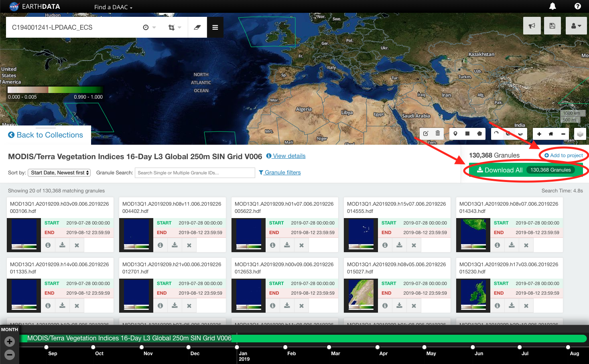Download granule h08v11 004402.hdf
The image size is (589, 364).
[x=175, y=245]
